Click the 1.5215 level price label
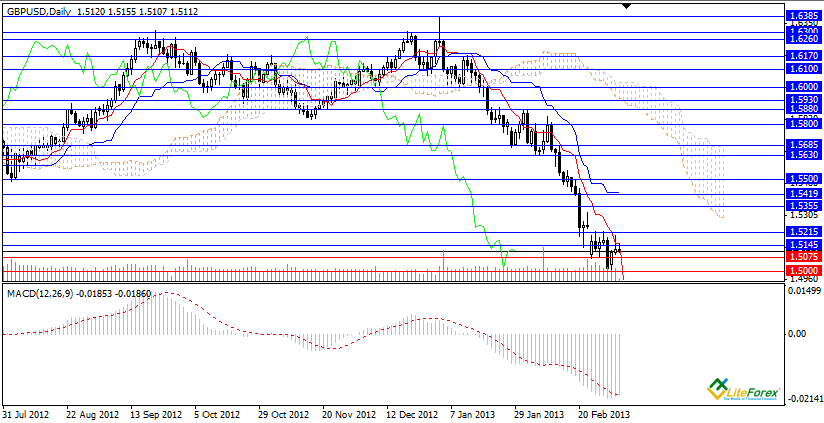824x423 pixels. pos(803,232)
